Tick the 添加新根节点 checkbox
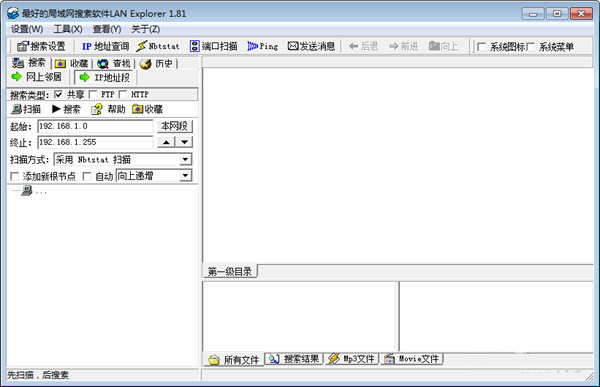The width and height of the screenshot is (600, 387). [15, 176]
